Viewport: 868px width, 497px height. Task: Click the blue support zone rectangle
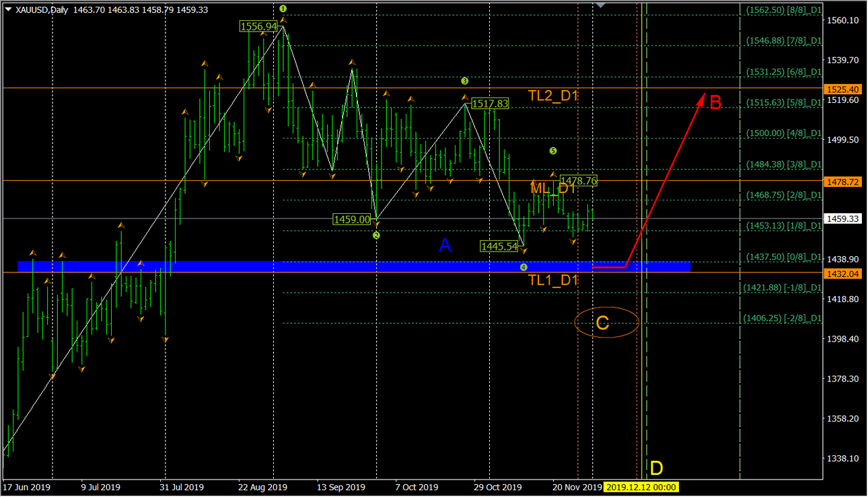354,266
